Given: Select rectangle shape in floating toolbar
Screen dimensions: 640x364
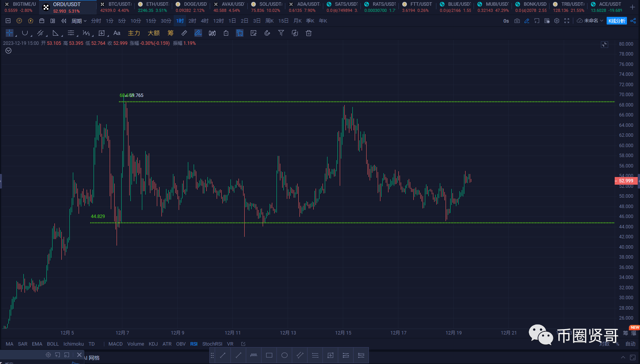Looking at the screenshot, I should 269,355.
